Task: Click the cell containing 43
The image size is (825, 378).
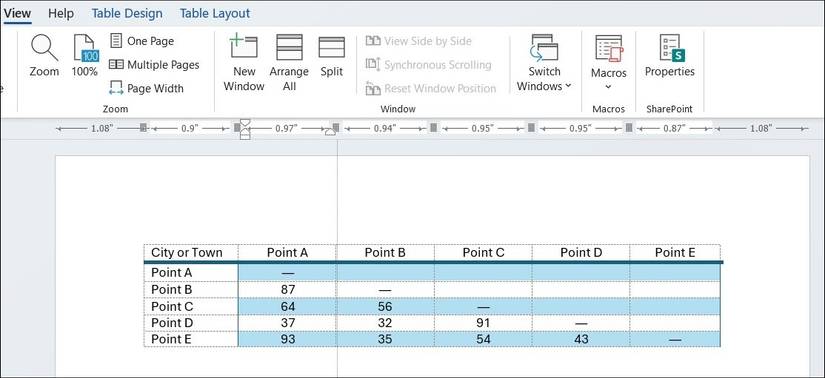Action: [x=581, y=340]
